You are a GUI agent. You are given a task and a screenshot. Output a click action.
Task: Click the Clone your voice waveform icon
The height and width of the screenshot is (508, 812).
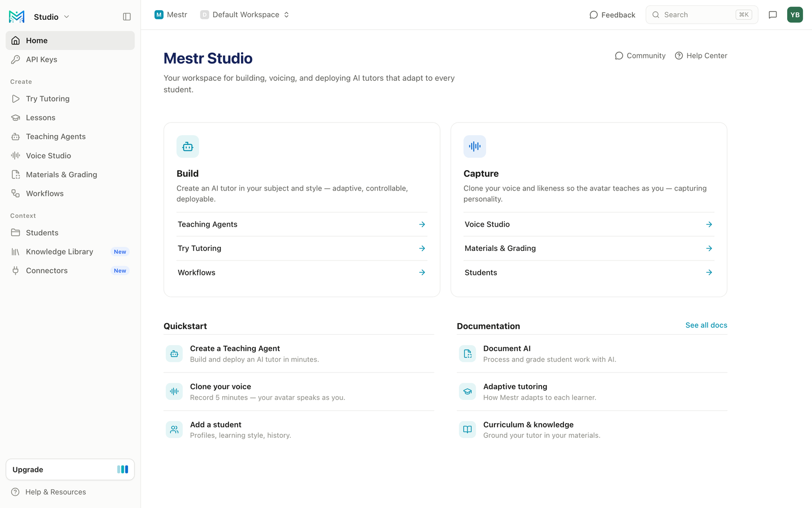pos(174,392)
